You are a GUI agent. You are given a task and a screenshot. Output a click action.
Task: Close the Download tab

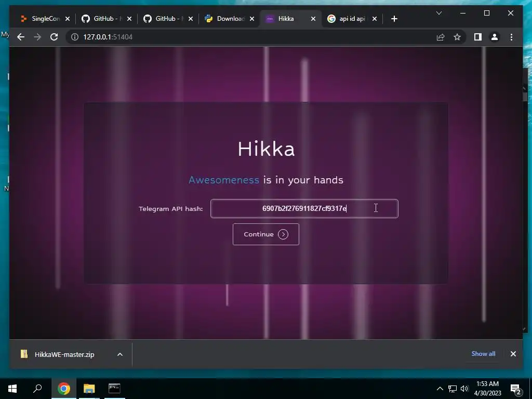252,19
